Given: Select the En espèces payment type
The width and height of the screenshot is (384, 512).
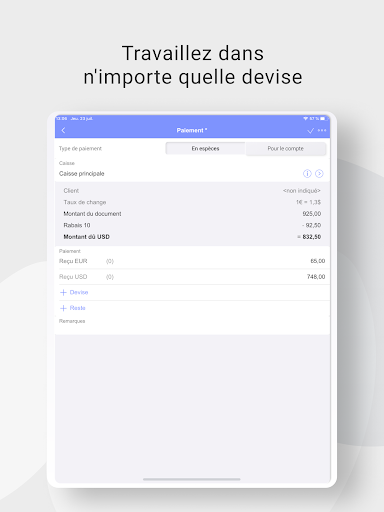Looking at the screenshot, I should (x=205, y=148).
